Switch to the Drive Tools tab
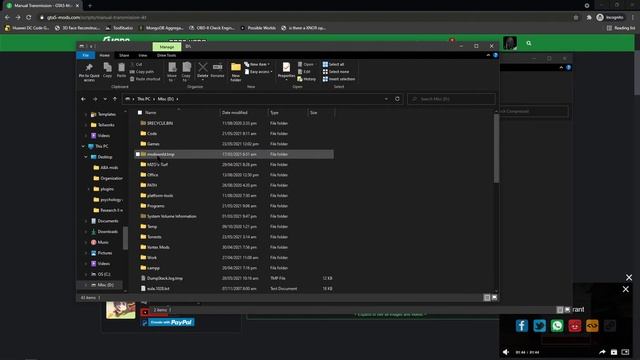This screenshot has width=640, height=360. point(167,55)
